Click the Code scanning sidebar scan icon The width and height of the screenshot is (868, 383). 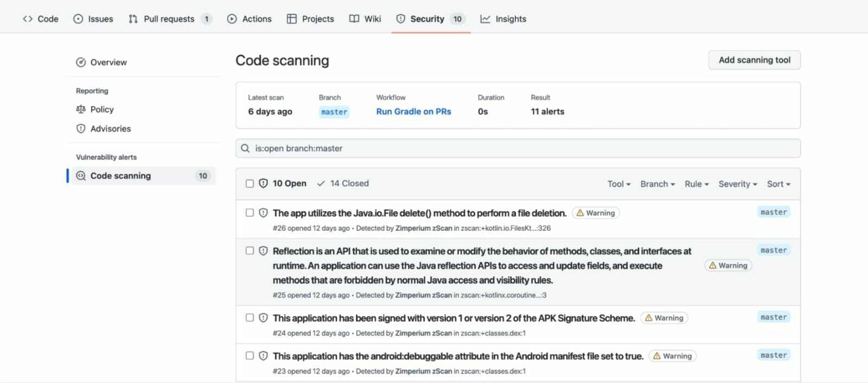[81, 176]
